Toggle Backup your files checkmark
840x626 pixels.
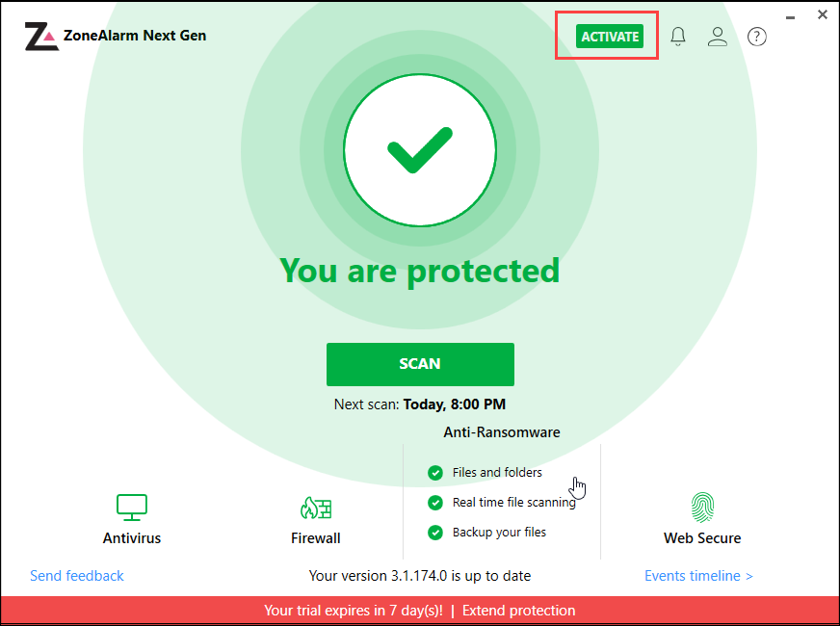436,532
